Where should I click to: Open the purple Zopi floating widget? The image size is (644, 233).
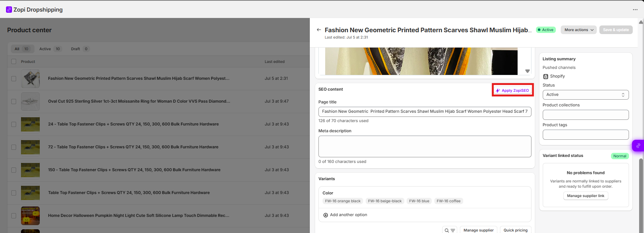(x=638, y=145)
